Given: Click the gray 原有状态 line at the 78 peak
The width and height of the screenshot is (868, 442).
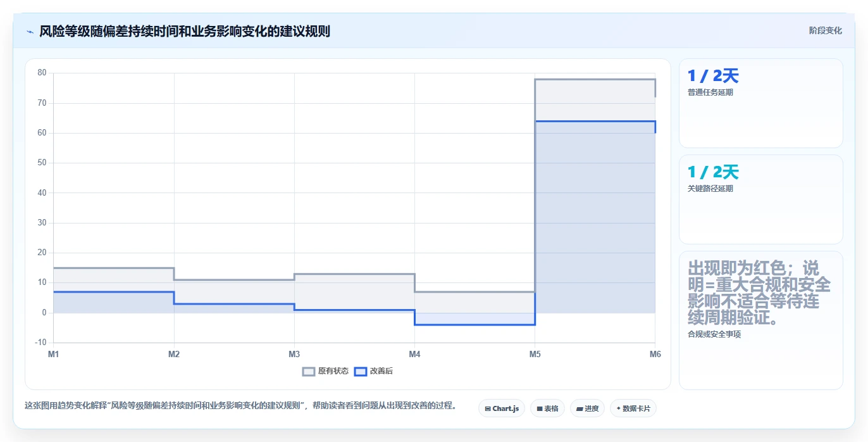Looking at the screenshot, I should coord(595,79).
